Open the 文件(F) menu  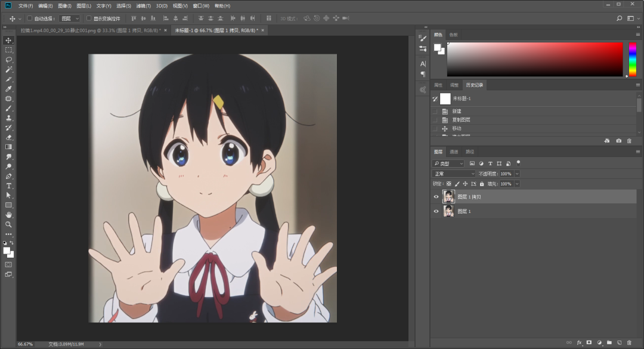(x=26, y=6)
